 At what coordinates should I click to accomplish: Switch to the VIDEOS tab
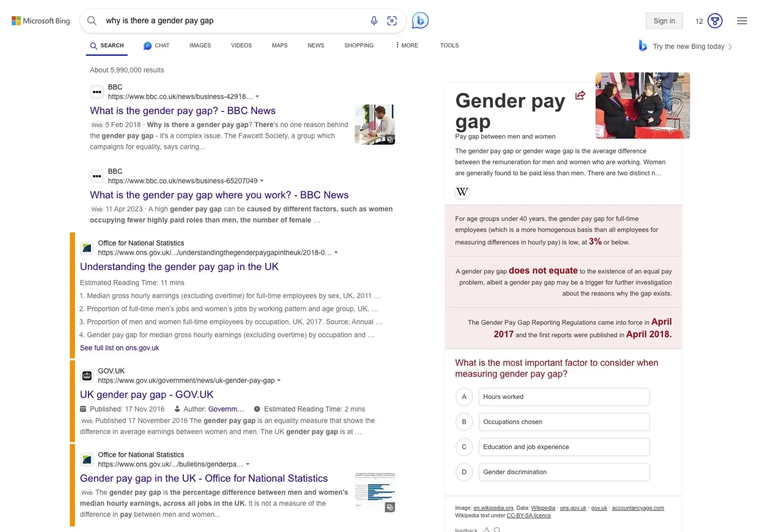pos(241,45)
